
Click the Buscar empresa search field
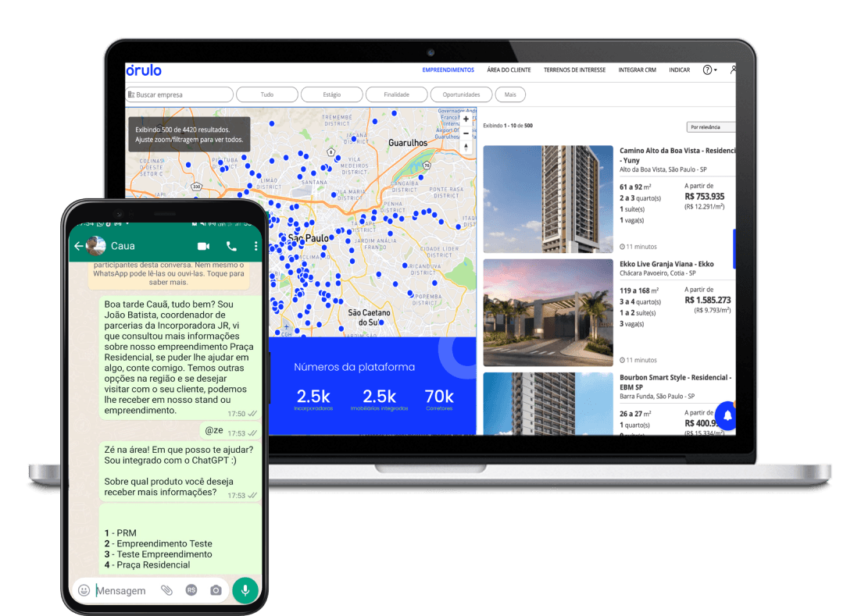tap(179, 95)
